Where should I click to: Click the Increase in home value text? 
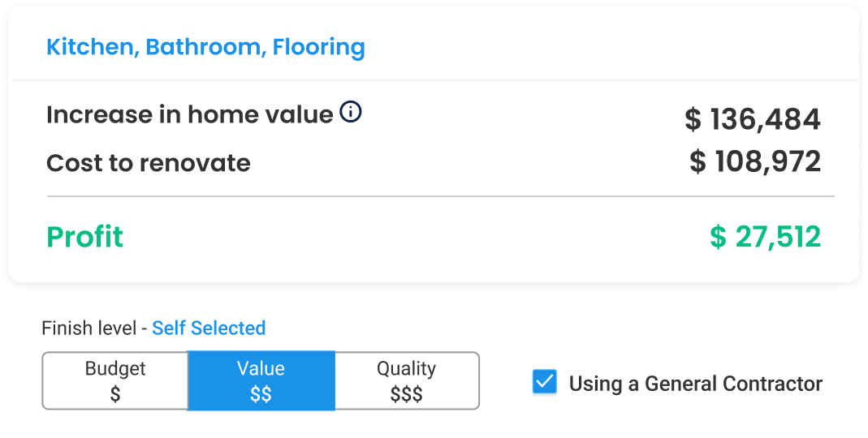189,114
